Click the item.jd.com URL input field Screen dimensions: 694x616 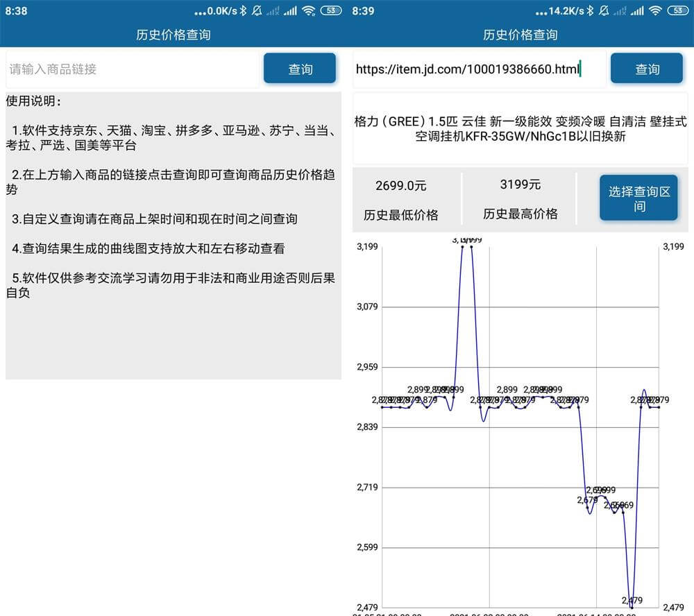[x=480, y=69]
